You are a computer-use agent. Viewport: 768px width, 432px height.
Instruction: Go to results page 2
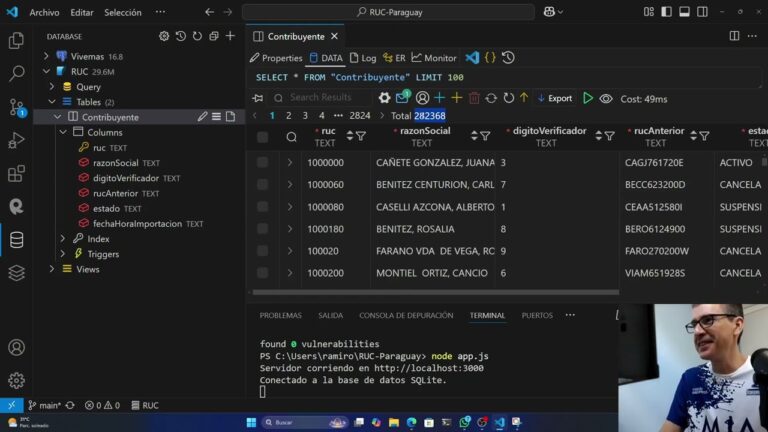click(x=288, y=116)
